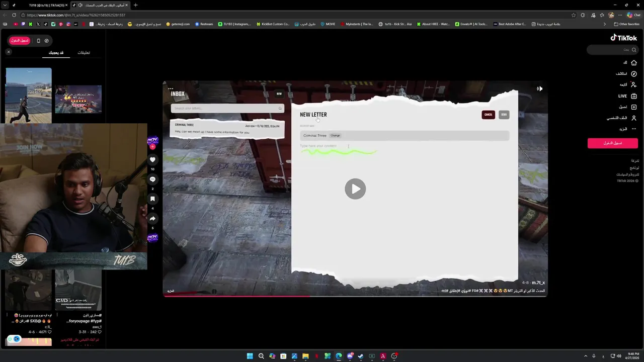
Task: Open the thumbnail with 4-6 and 4671 likes
Action: [29, 290]
